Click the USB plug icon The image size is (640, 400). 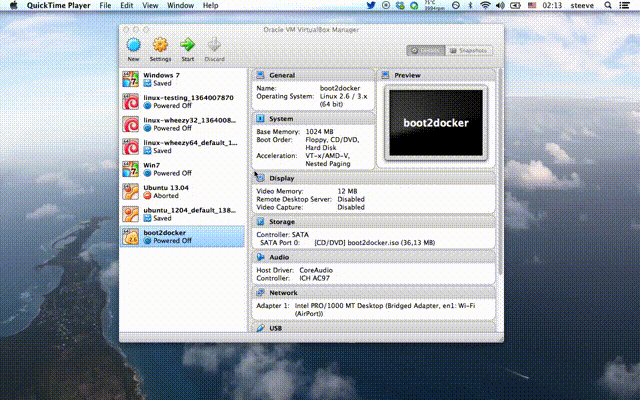pos(260,328)
